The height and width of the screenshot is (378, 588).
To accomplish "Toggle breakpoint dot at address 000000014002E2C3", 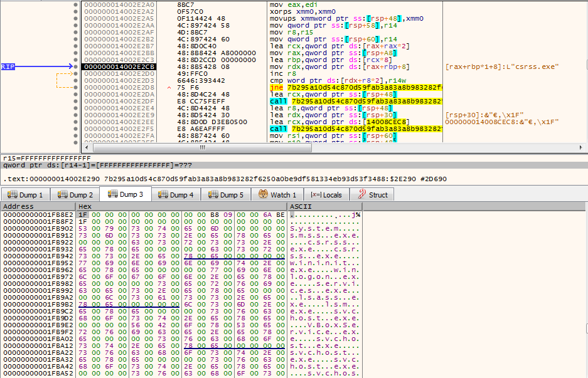I will tap(76, 60).
